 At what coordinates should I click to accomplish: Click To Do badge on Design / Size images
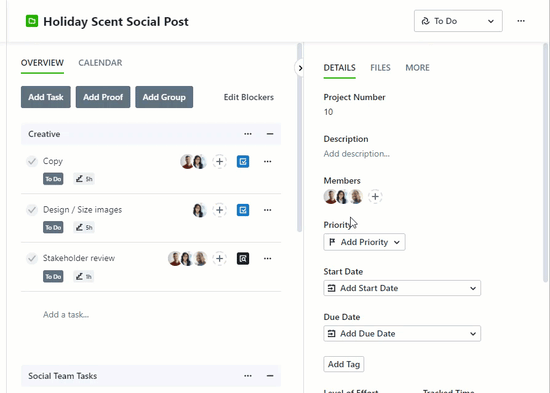(x=53, y=227)
